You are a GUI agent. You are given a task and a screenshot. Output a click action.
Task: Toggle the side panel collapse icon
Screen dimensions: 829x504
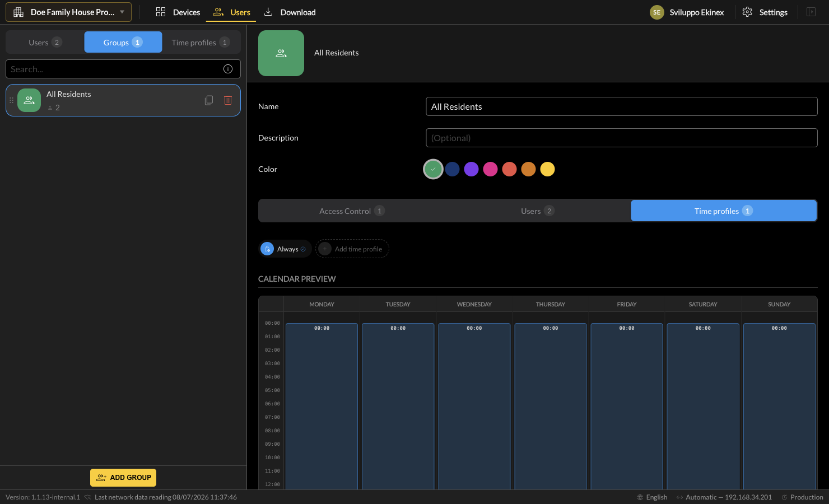pyautogui.click(x=811, y=12)
